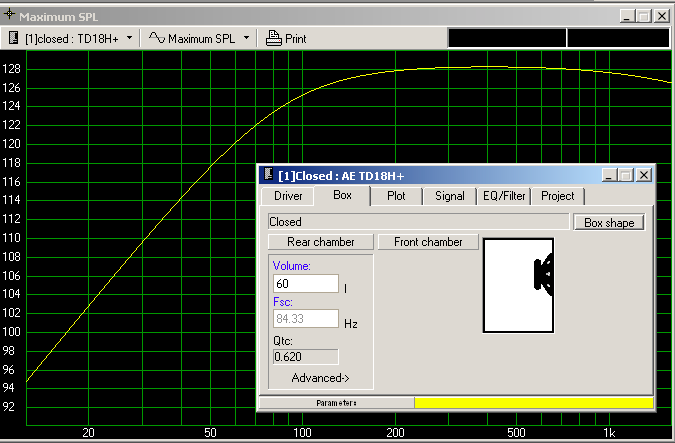The height and width of the screenshot is (443, 675).
Task: Go to the Project tab
Action: (x=557, y=196)
